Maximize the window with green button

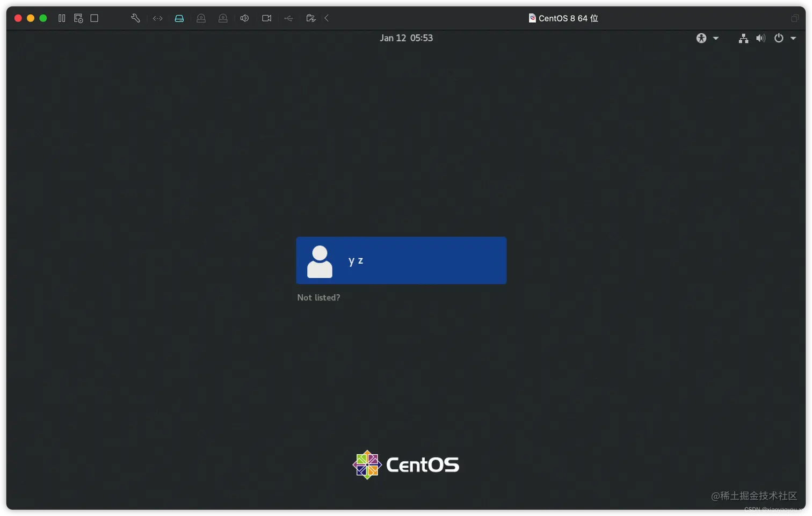pos(43,18)
